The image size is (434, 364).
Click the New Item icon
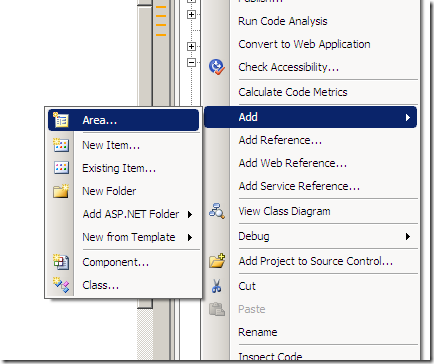tap(61, 145)
